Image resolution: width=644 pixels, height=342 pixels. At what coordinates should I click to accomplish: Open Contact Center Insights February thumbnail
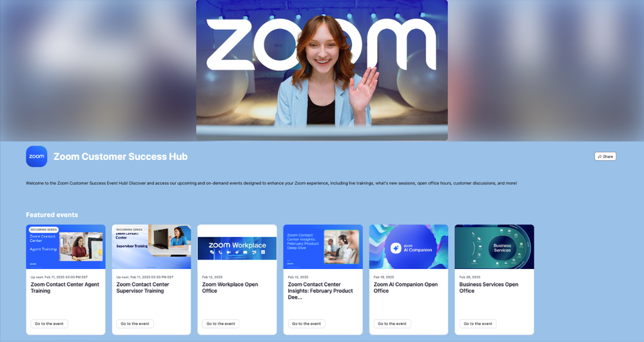(323, 246)
